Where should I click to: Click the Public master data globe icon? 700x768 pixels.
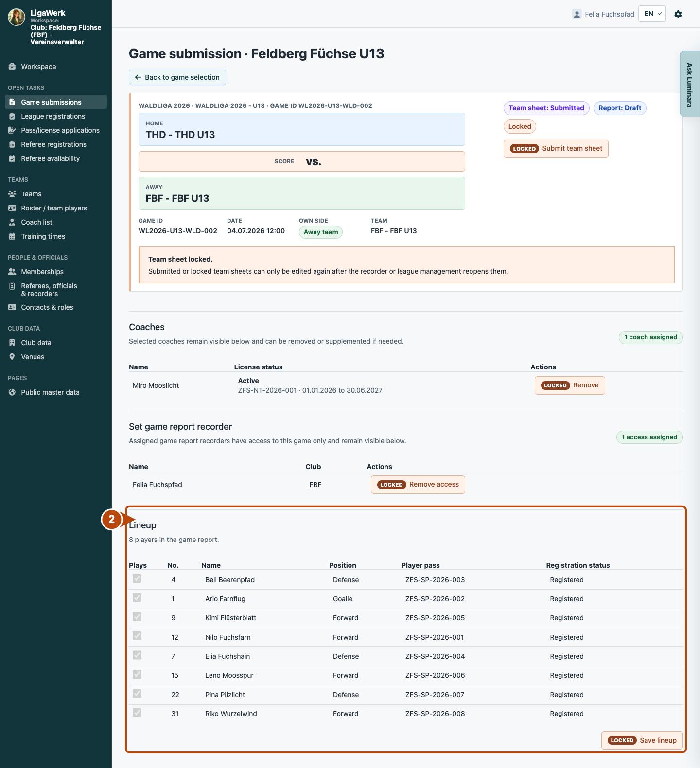click(12, 392)
